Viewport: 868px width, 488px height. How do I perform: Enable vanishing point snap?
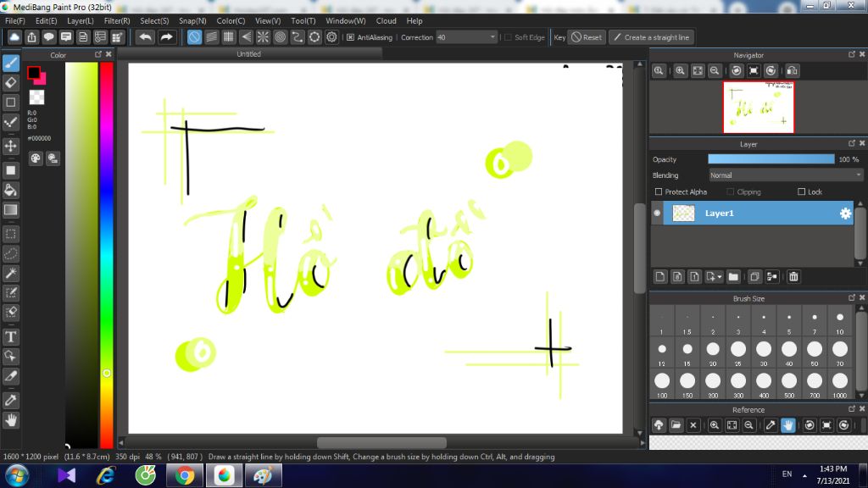[x=246, y=37]
